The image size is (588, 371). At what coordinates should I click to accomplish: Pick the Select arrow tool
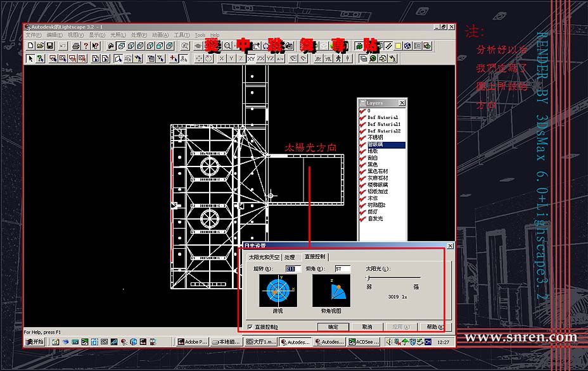click(30, 58)
